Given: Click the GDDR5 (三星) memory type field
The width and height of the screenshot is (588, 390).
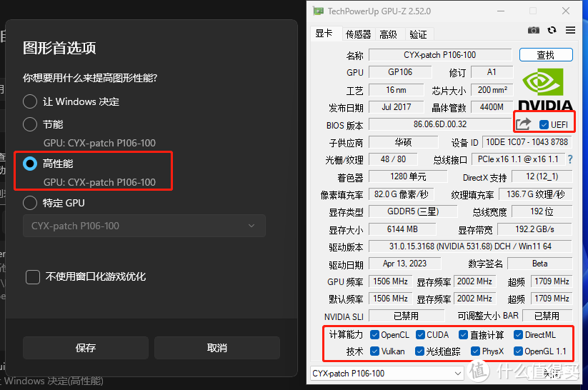Looking at the screenshot, I should tap(413, 211).
